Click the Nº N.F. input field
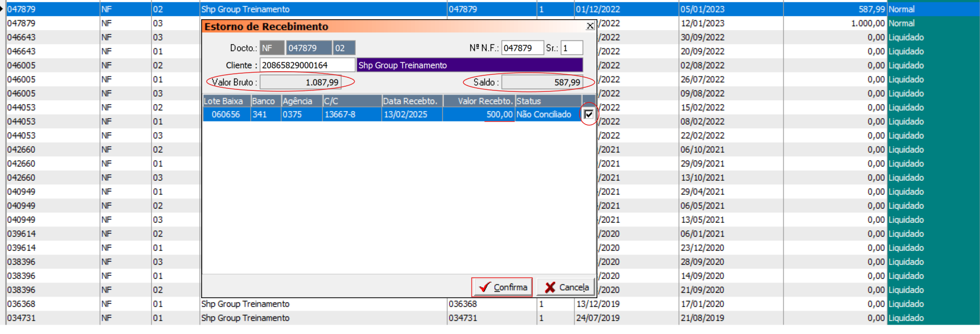The image size is (980, 334). (522, 48)
